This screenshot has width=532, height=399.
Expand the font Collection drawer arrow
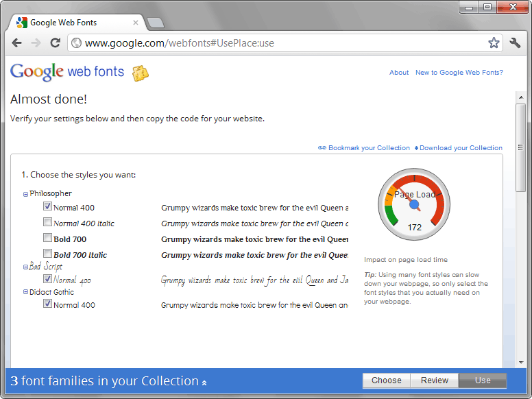[x=204, y=382]
